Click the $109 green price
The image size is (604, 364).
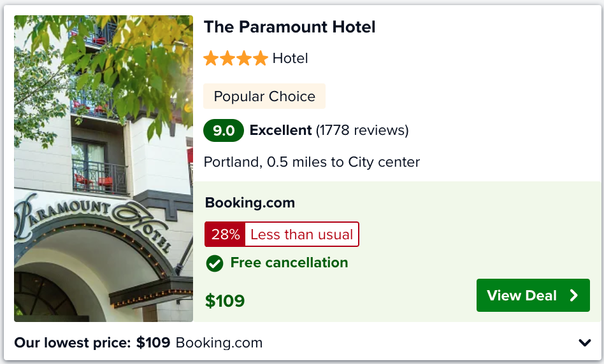(x=224, y=301)
